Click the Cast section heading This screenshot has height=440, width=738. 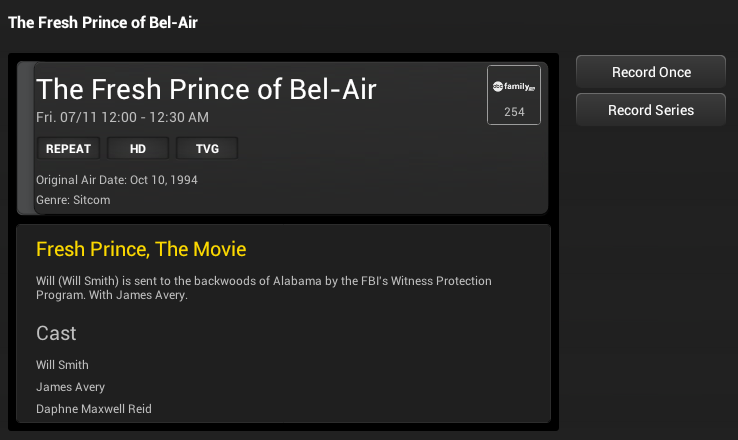56,333
